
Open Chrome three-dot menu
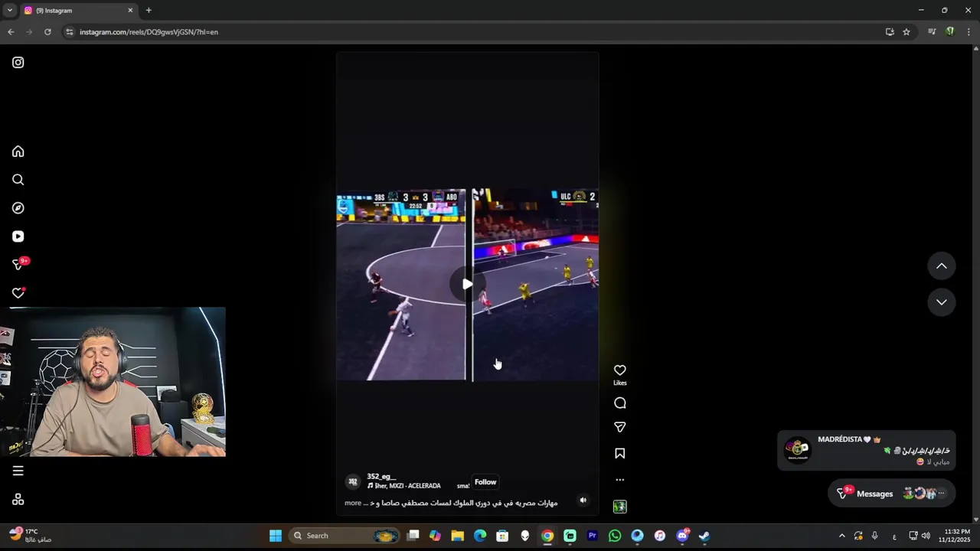[x=969, y=32]
